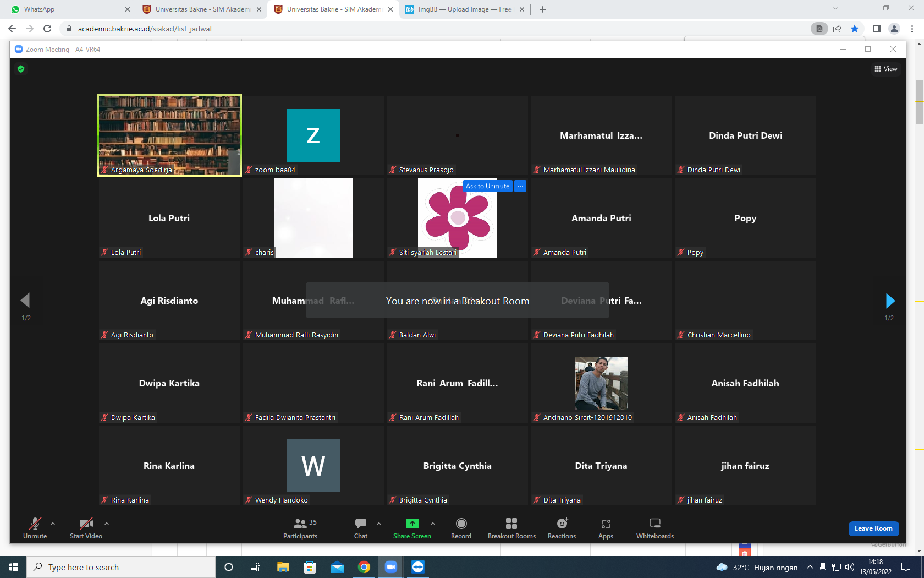This screenshot has width=924, height=578.
Task: Open the Participants panel
Action: pyautogui.click(x=300, y=528)
